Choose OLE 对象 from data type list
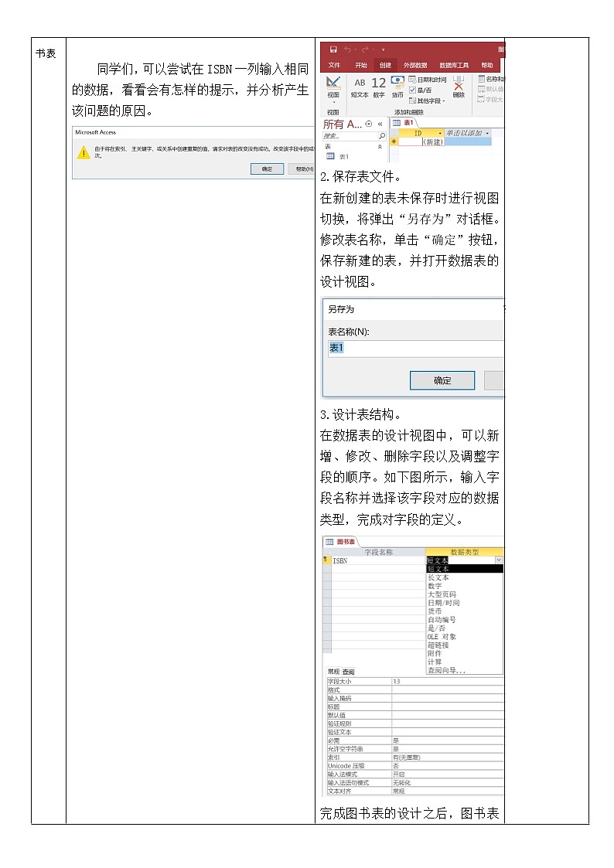 click(x=464, y=637)
